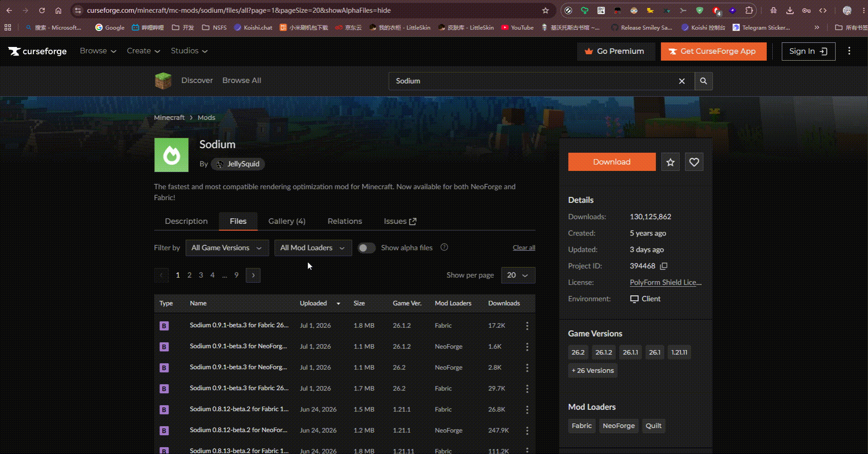868x454 pixels.
Task: Open options menu for 1.6K downloads row
Action: pyautogui.click(x=527, y=346)
